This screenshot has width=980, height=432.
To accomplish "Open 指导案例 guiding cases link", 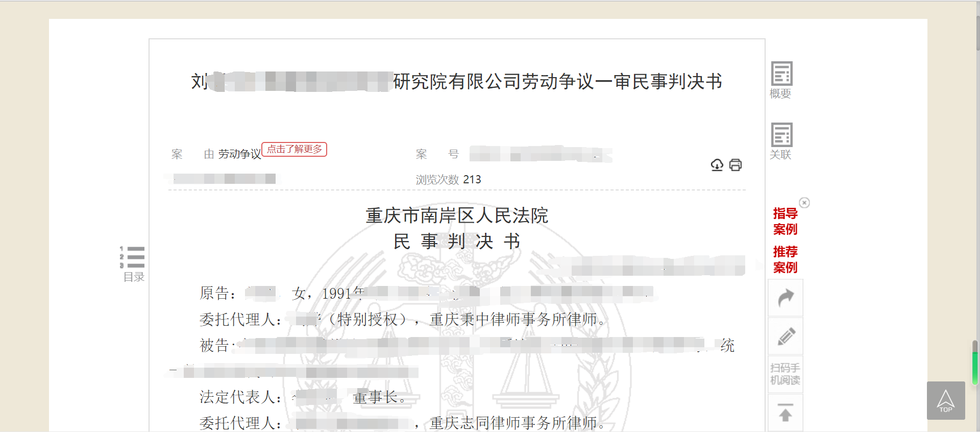I will [x=785, y=221].
